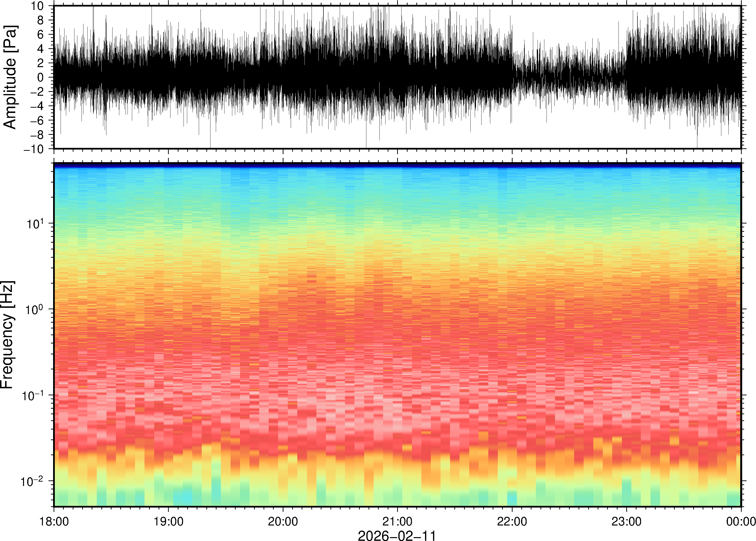Click the 10⁻² frequency tick label
This screenshot has width=756, height=541.
click(x=32, y=481)
